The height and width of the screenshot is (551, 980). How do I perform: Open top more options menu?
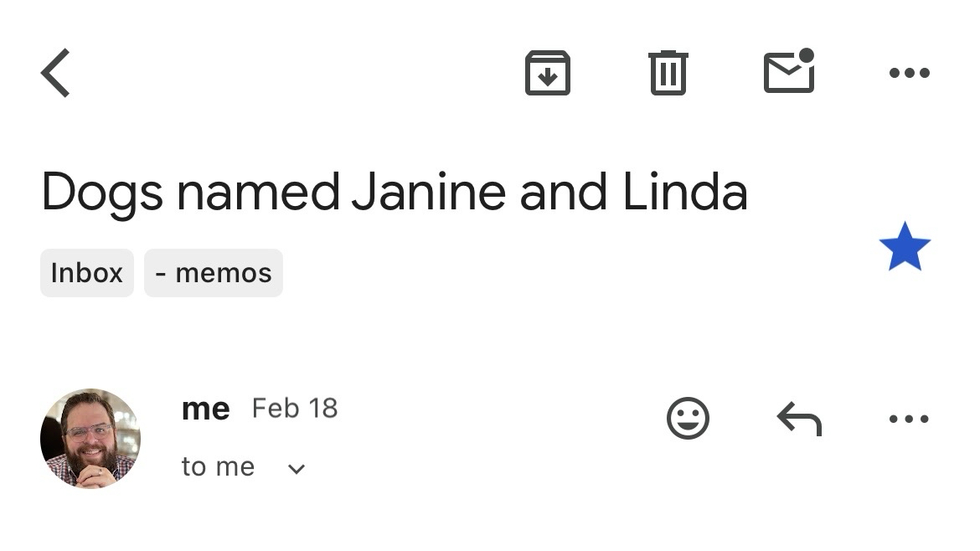point(909,73)
